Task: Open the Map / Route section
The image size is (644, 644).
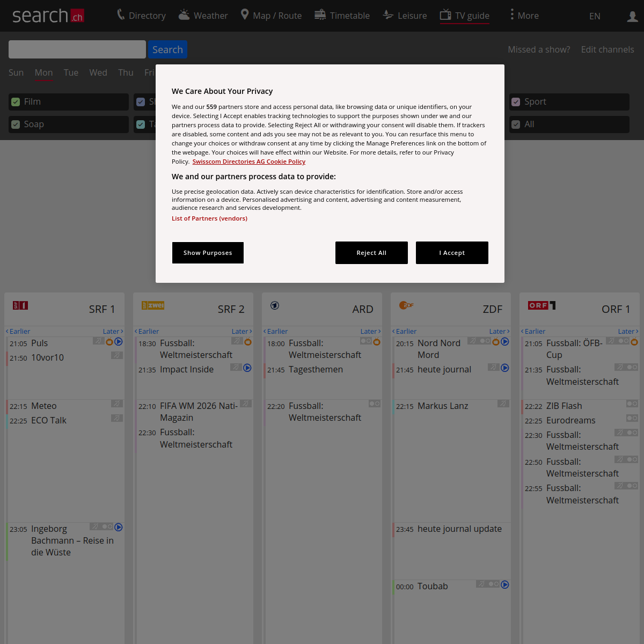Action: pyautogui.click(x=271, y=16)
